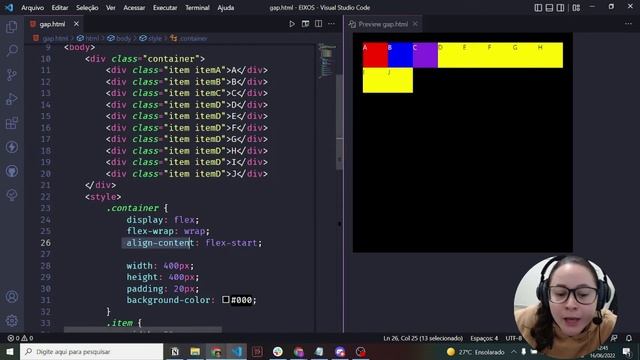Open the Explorer view in activity bar
Image resolution: width=640 pixels, height=360 pixels.
coord(12,27)
